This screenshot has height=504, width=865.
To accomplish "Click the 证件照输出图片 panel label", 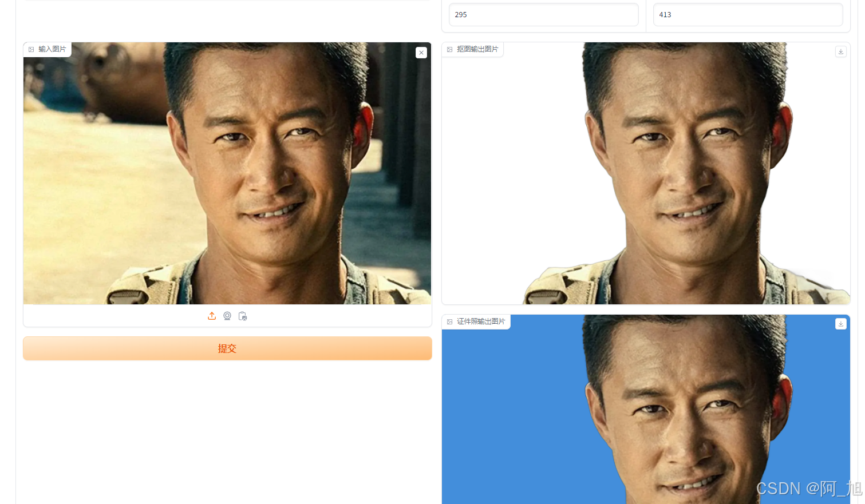I will point(480,322).
